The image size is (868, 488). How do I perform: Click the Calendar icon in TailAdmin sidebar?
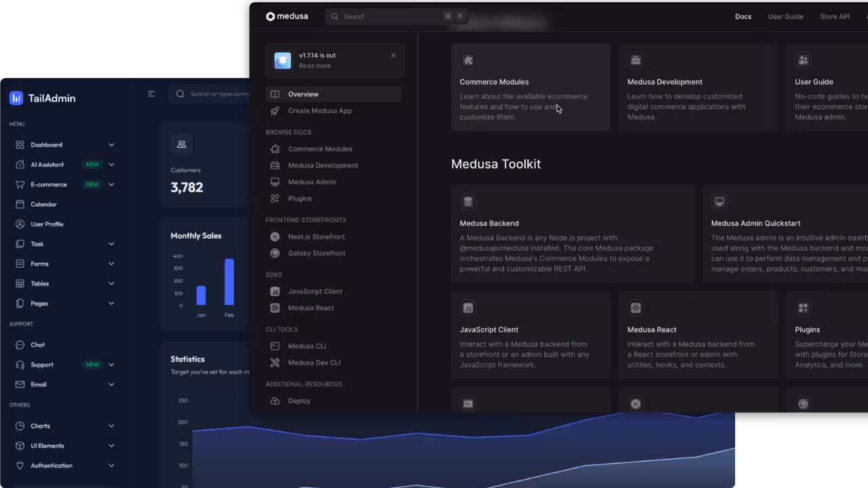(x=20, y=204)
